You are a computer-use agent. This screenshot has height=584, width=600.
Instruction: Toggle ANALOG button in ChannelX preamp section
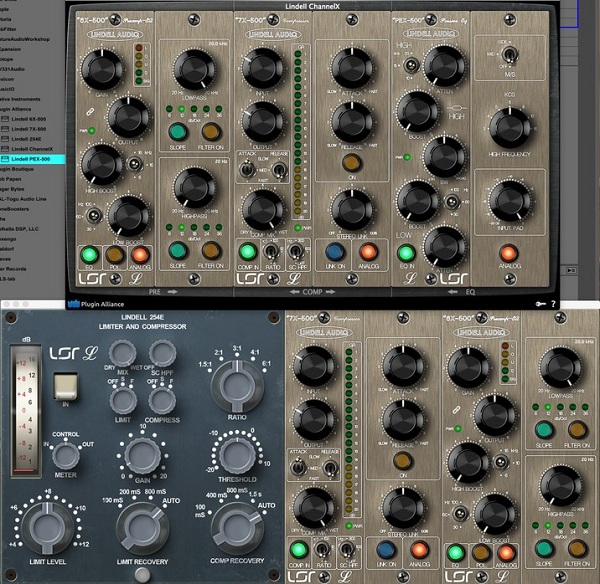pos(140,254)
